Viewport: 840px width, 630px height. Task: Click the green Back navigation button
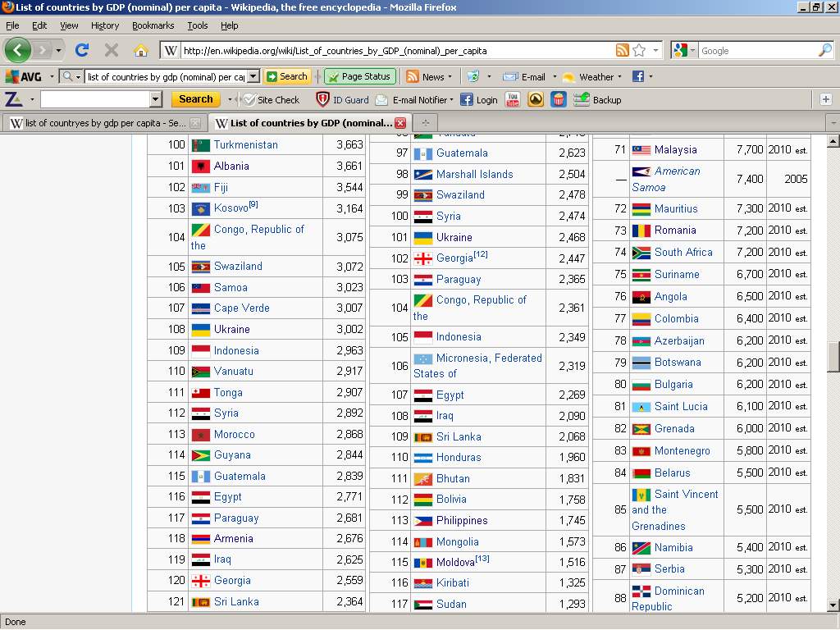click(x=17, y=50)
